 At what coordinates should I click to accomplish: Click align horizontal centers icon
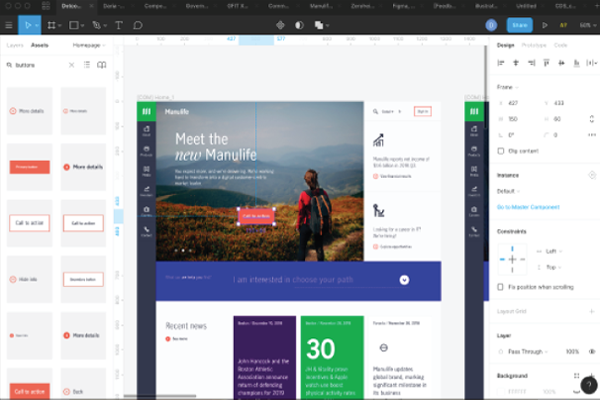click(516, 63)
